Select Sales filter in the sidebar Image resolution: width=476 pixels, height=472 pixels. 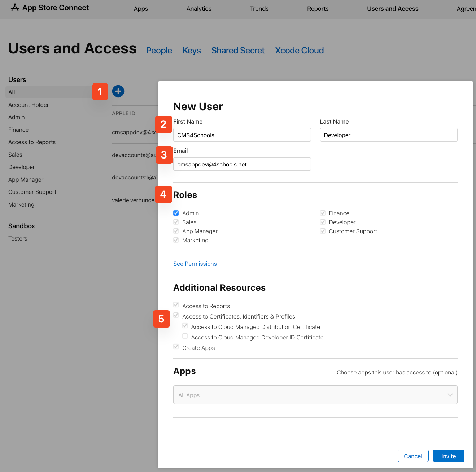tap(15, 155)
